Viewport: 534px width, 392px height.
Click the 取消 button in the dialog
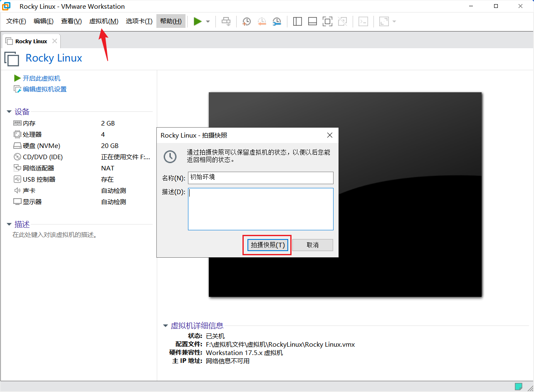(x=312, y=245)
